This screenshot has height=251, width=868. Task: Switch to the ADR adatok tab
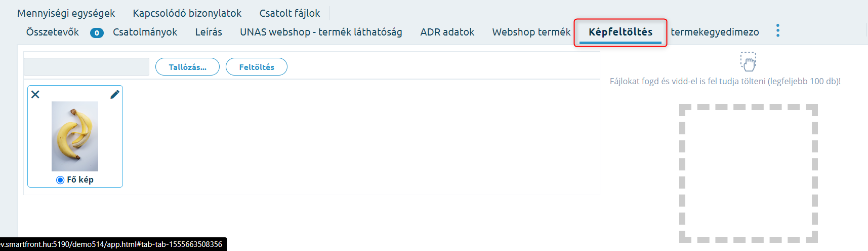447,32
